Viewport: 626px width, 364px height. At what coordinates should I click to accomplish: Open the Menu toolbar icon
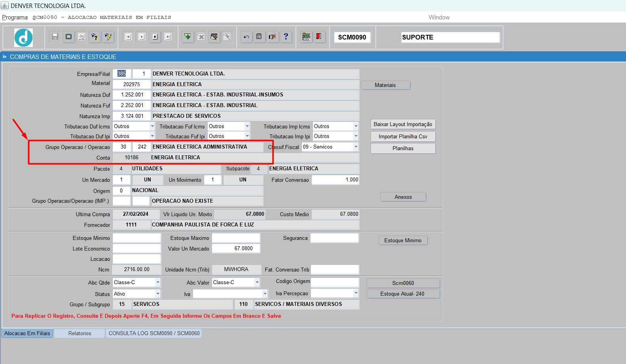tap(306, 37)
